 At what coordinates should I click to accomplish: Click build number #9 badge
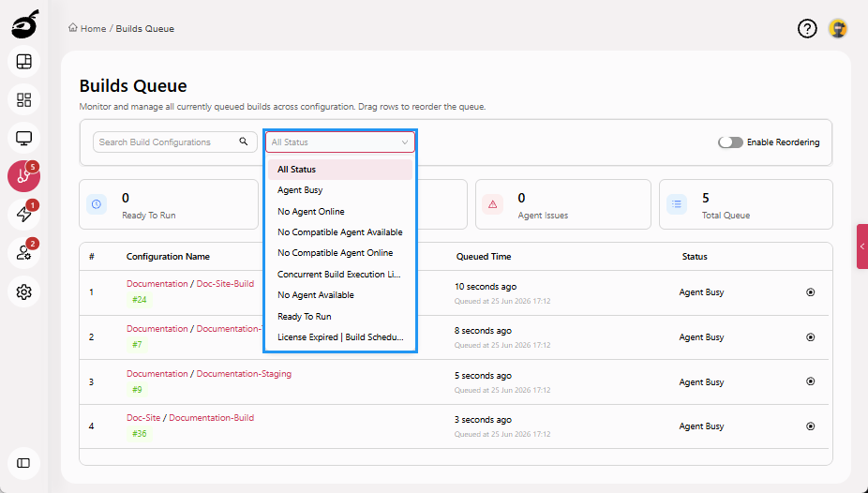pos(137,390)
